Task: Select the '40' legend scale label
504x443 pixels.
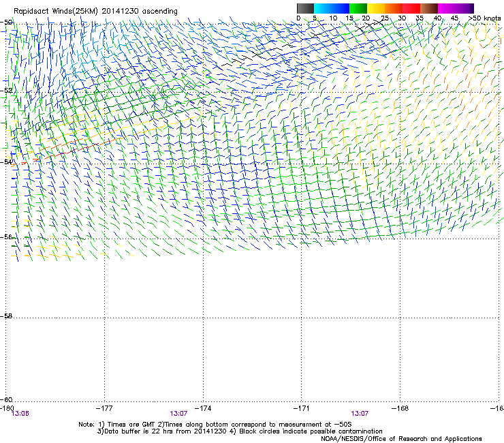Action: point(437,18)
